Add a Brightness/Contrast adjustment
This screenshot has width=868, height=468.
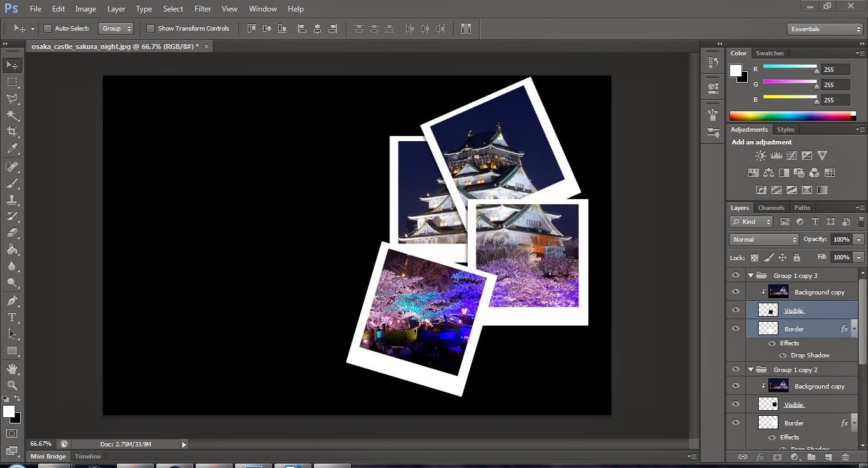761,155
